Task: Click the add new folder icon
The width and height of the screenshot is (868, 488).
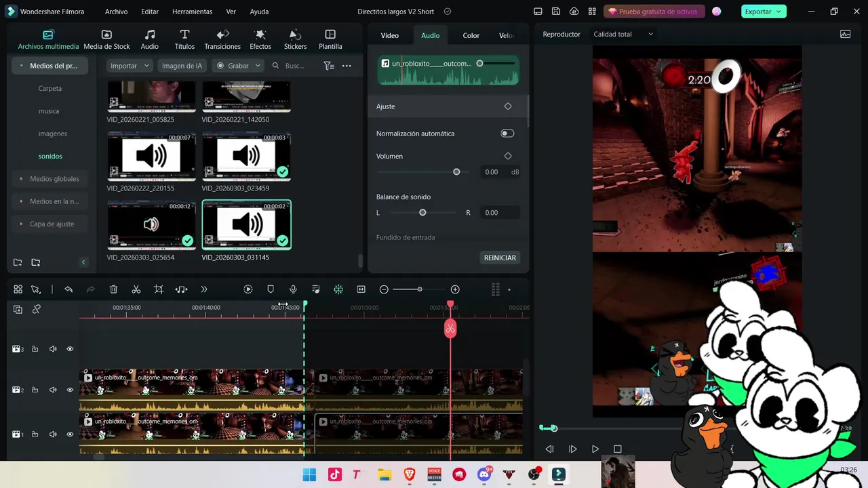Action: 18,262
